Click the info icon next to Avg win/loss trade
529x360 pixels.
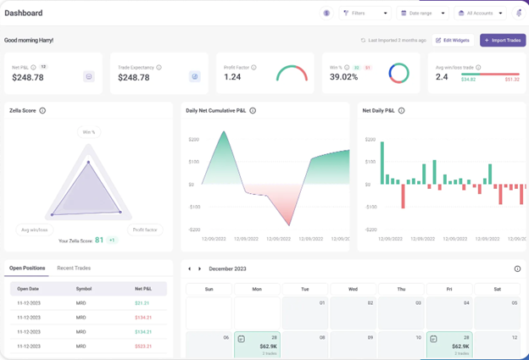click(x=478, y=67)
